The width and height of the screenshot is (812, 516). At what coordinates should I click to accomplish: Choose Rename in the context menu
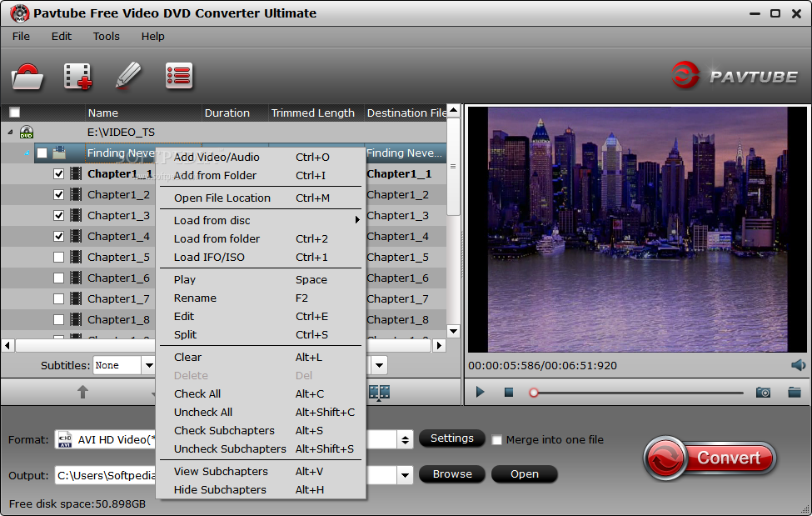[261, 298]
